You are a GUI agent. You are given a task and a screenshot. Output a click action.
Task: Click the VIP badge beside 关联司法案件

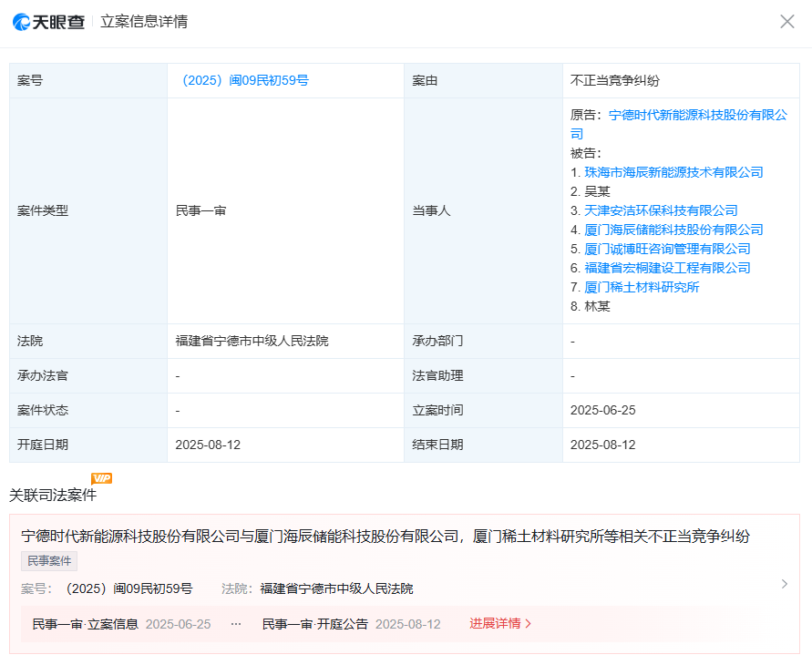[101, 478]
